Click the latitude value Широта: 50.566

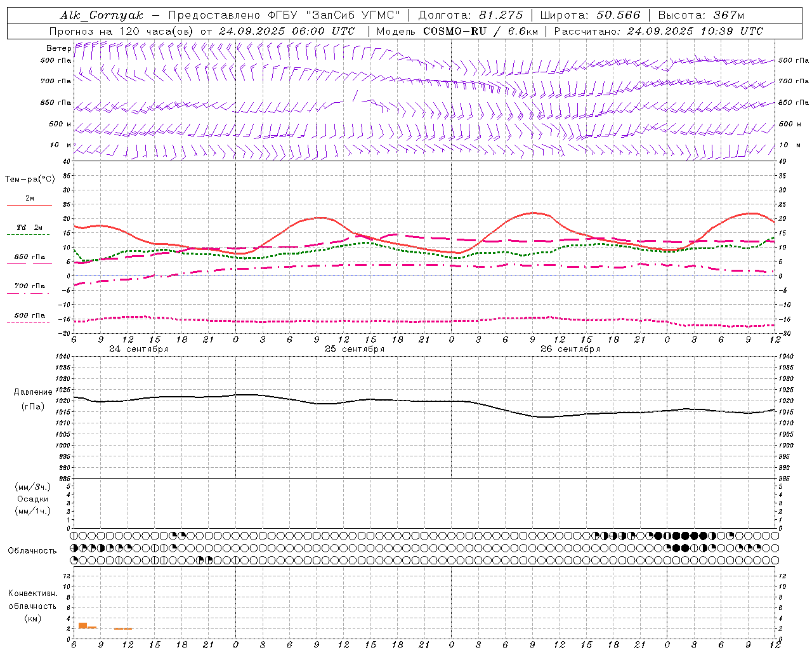[x=591, y=15]
